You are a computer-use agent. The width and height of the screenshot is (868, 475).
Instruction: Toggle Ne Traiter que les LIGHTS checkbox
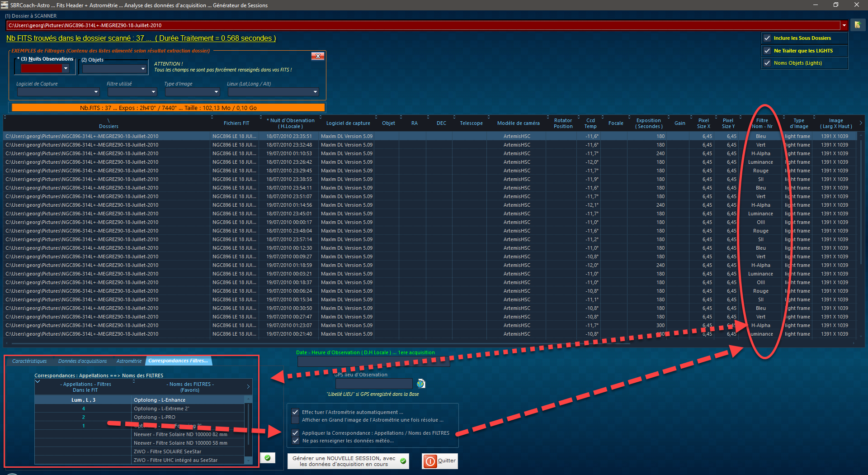(767, 51)
